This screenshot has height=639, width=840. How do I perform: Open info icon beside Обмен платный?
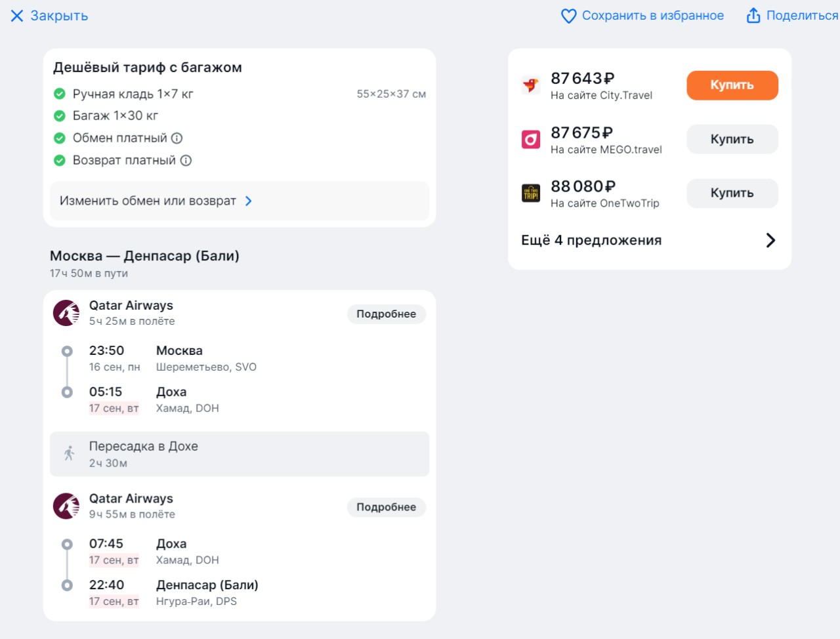pyautogui.click(x=177, y=138)
